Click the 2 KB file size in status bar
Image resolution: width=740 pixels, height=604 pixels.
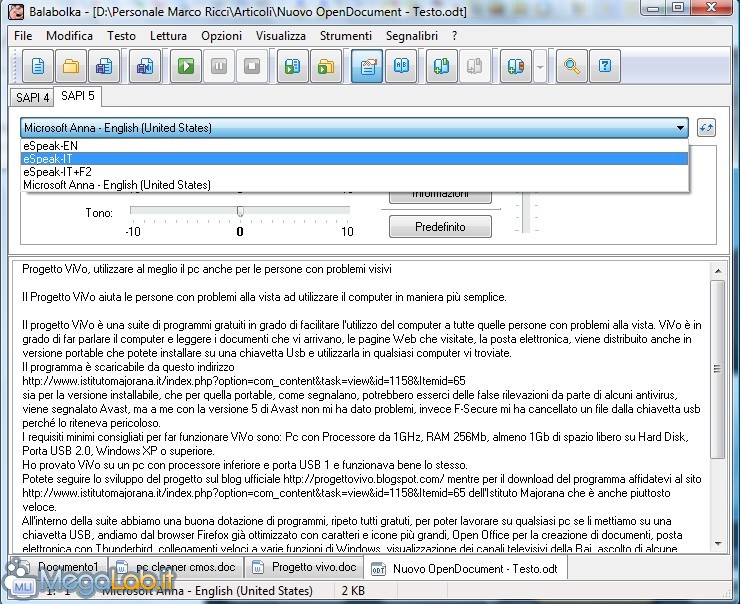click(x=353, y=591)
